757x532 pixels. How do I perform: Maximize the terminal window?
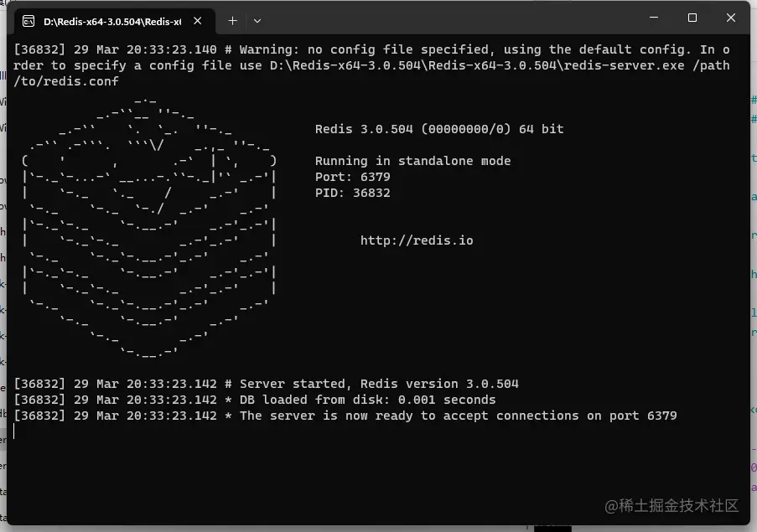692,18
